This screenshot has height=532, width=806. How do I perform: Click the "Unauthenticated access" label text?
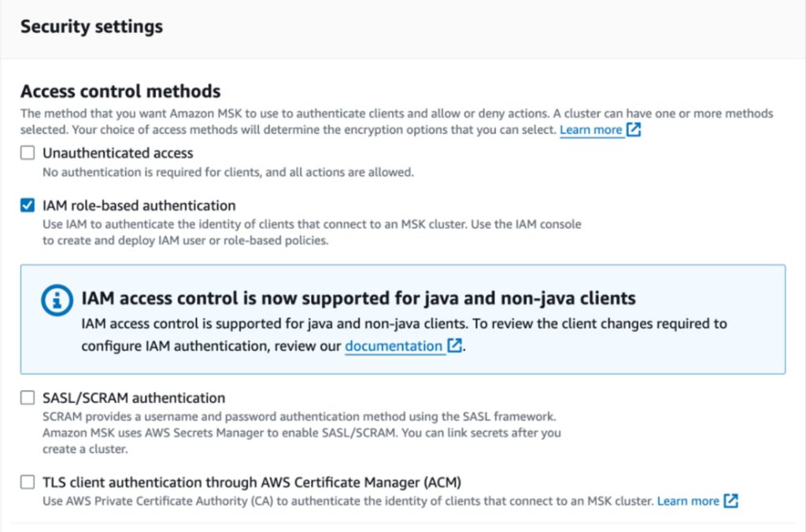[x=118, y=153]
